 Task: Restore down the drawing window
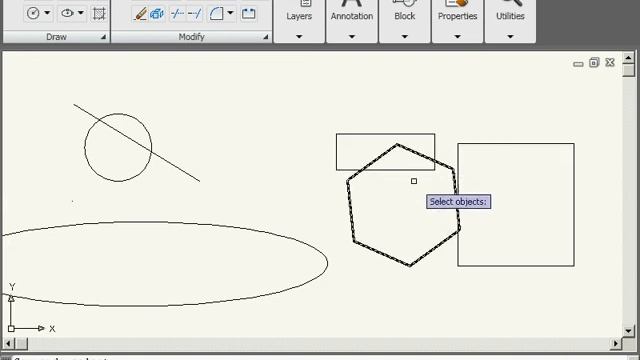coord(594,62)
